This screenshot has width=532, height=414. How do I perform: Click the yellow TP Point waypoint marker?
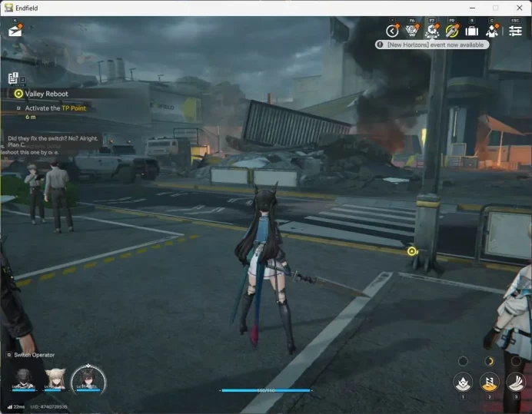point(411,251)
